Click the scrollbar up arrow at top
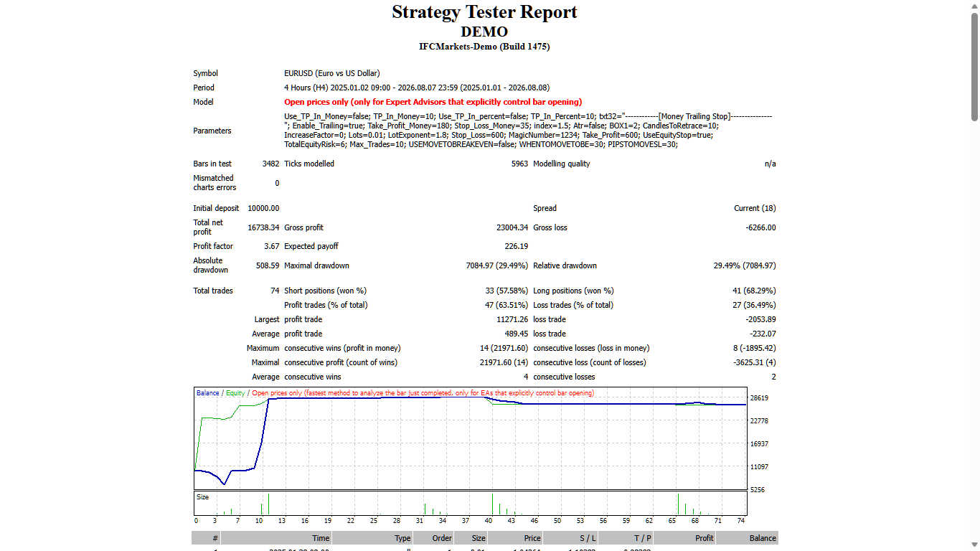Screen dimensions: 980x551 pos(974,5)
